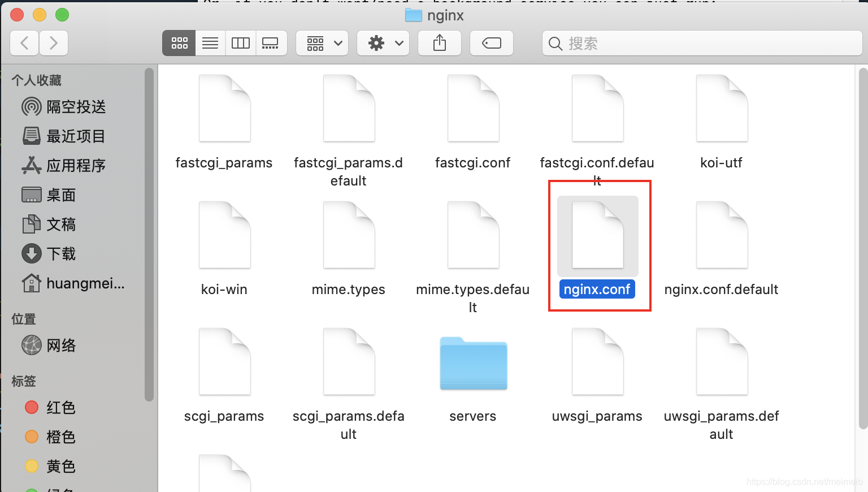Screen dimensions: 868x492
Task: Click the koi-utf filename label
Action: (x=721, y=163)
